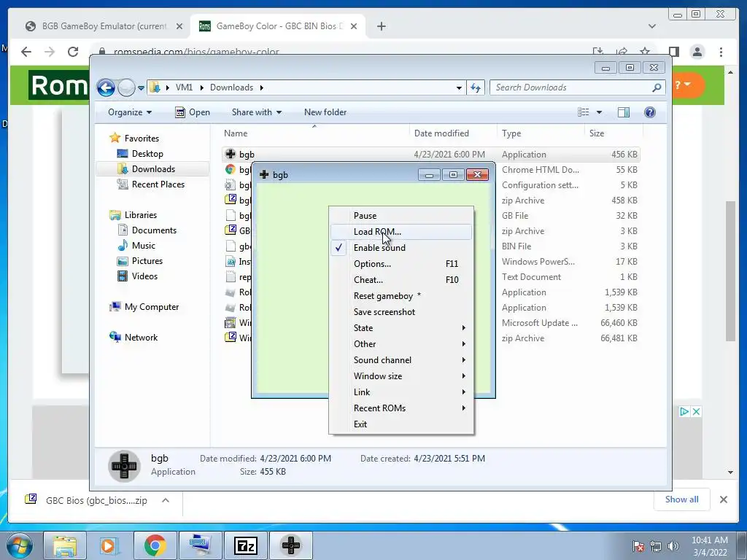Select Recent Places in the navigation pane
Image resolution: width=747 pixels, height=560 pixels.
coord(158,184)
